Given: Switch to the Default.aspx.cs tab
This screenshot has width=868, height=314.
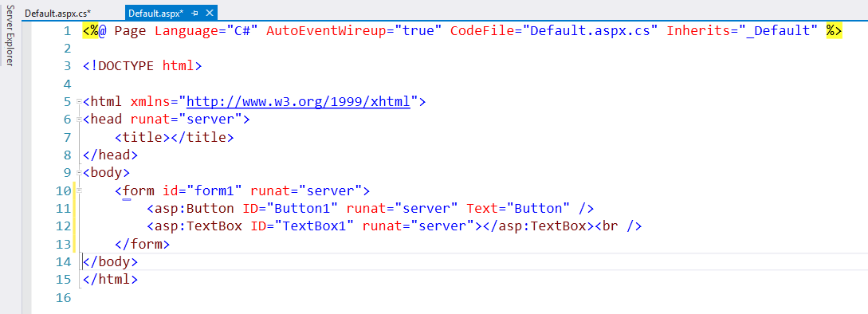Looking at the screenshot, I should 58,13.
